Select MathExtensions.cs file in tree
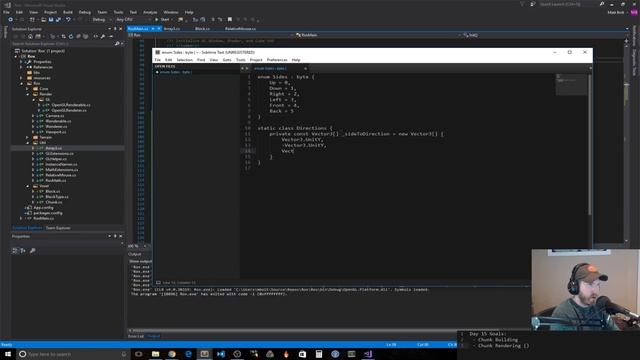Viewport: 640px width, 360px height. click(61, 170)
